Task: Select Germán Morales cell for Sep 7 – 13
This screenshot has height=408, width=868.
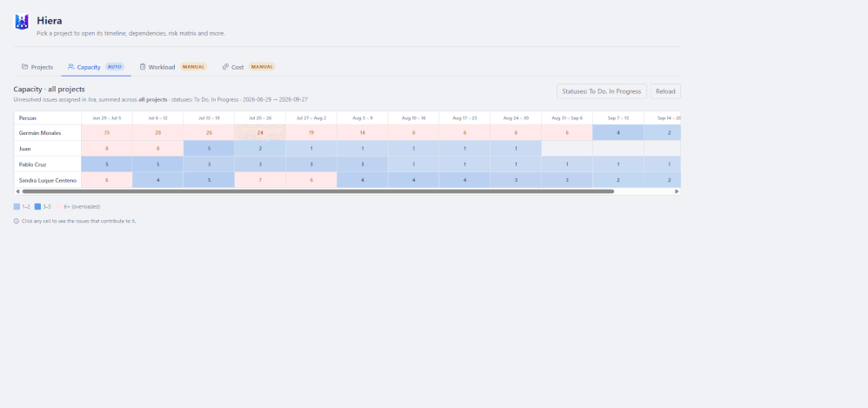Action: tap(618, 133)
